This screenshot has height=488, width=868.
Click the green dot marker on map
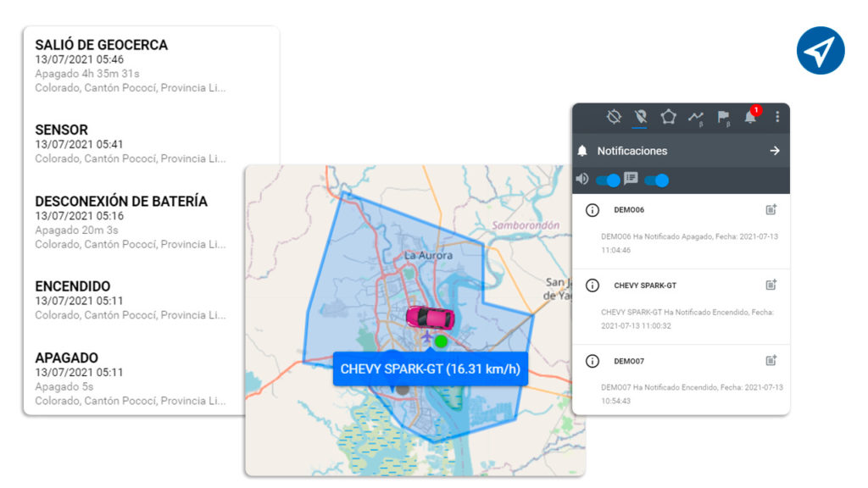click(x=441, y=341)
